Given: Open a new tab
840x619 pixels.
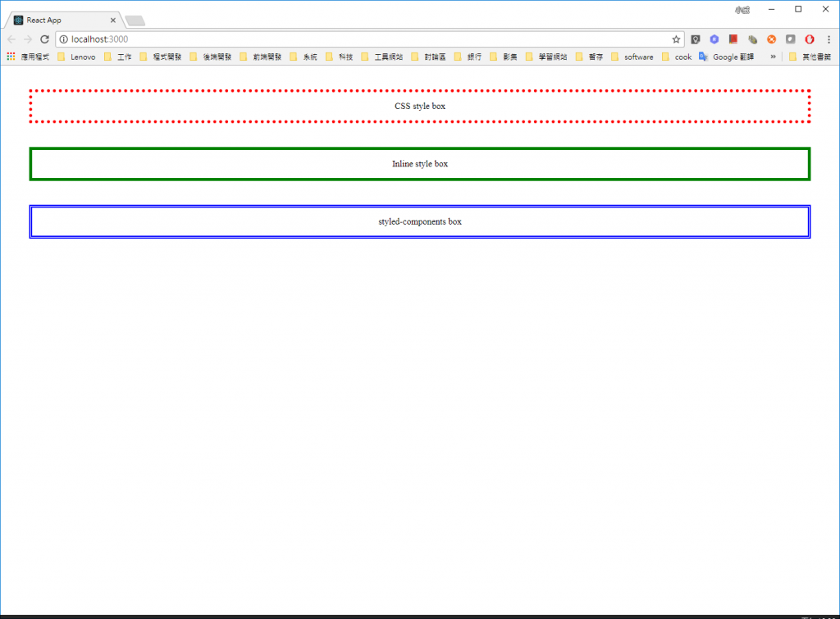Looking at the screenshot, I should pyautogui.click(x=135, y=20).
